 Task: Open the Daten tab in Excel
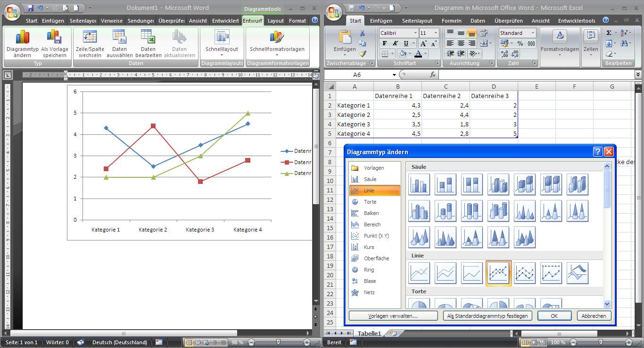coord(478,21)
